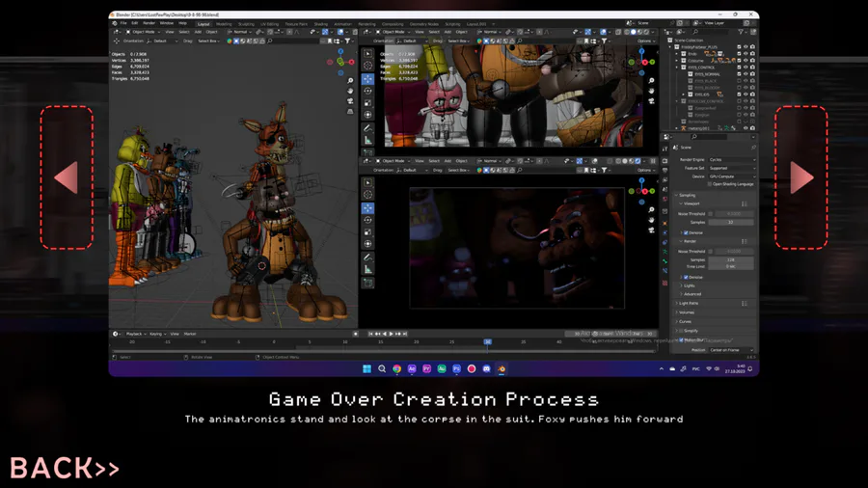Open Blender's Edit menu
The width and height of the screenshot is (868, 488).
[x=134, y=23]
